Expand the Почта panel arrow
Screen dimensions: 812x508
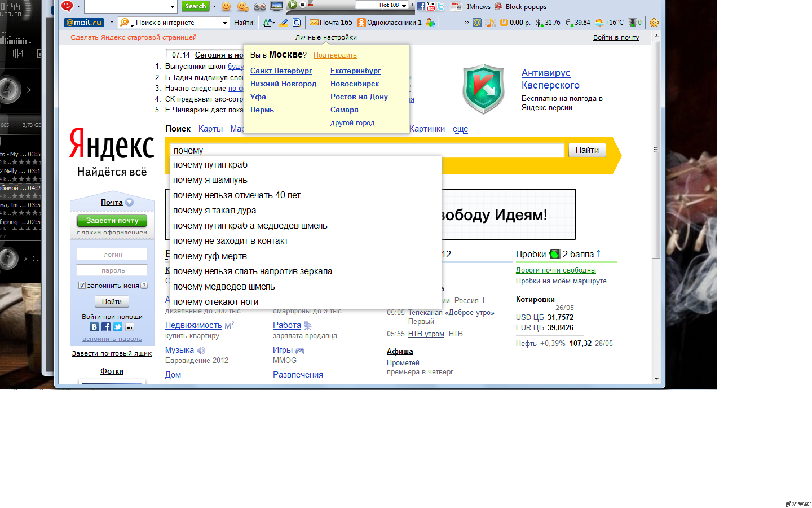pos(130,203)
